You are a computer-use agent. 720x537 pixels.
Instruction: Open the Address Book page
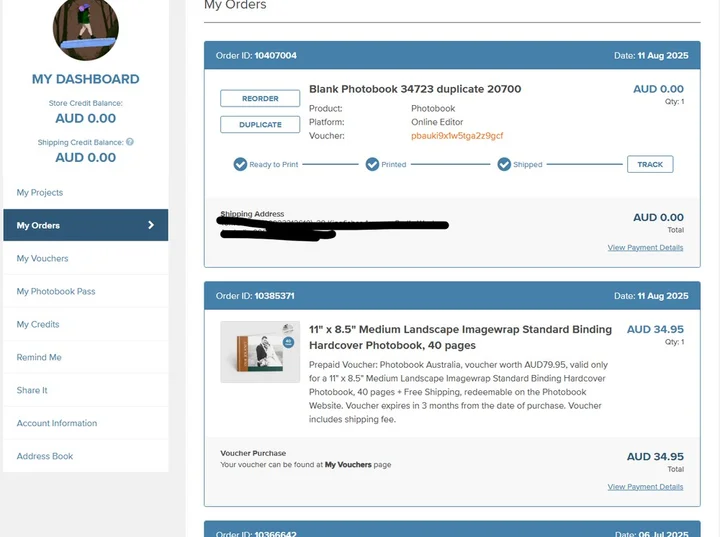click(45, 456)
